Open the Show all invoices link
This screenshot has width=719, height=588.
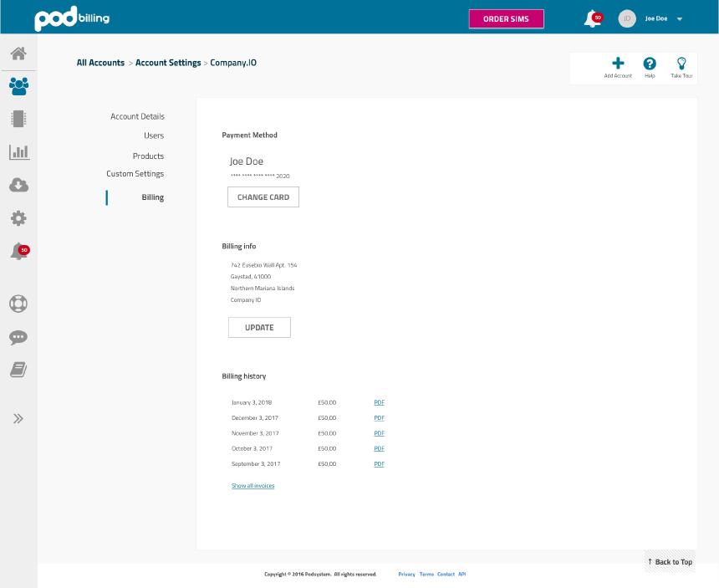[x=252, y=485]
